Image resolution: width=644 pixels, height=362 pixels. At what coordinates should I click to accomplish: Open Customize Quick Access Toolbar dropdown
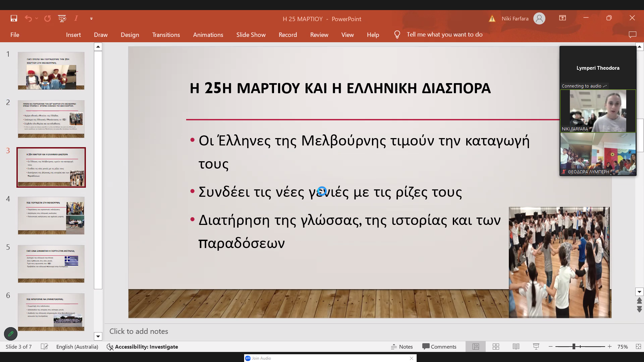(91, 19)
